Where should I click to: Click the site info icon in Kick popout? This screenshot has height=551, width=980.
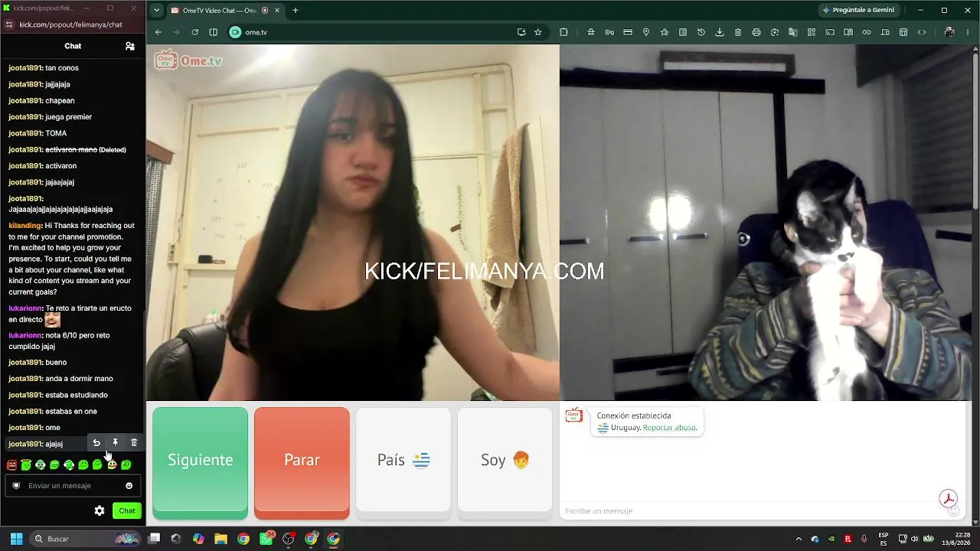tap(9, 24)
